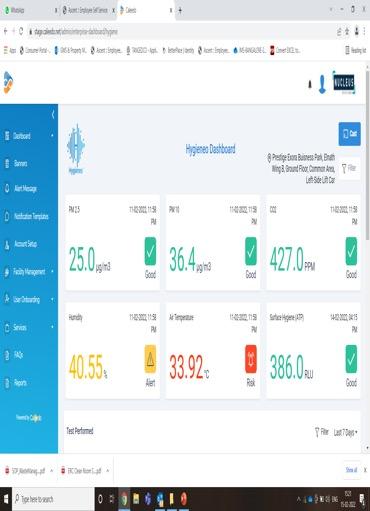Open a new browser tab
The image size is (370, 511).
(x=180, y=10)
